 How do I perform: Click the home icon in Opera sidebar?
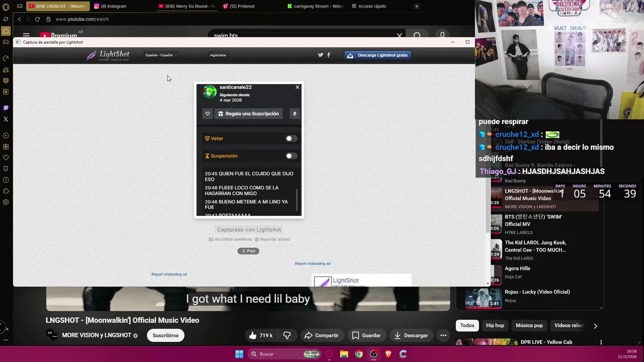(6, 31)
